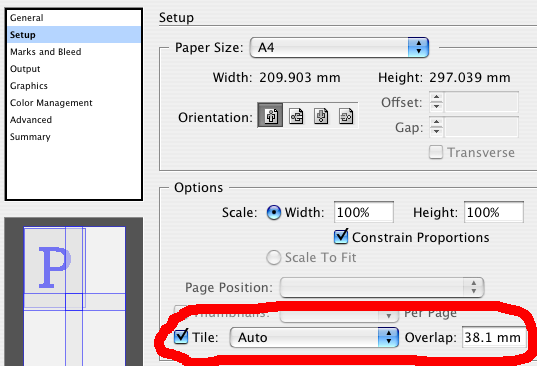Viewport: 537px width, 366px height.
Task: Click the Width 209.903 mm value
Action: click(300, 78)
